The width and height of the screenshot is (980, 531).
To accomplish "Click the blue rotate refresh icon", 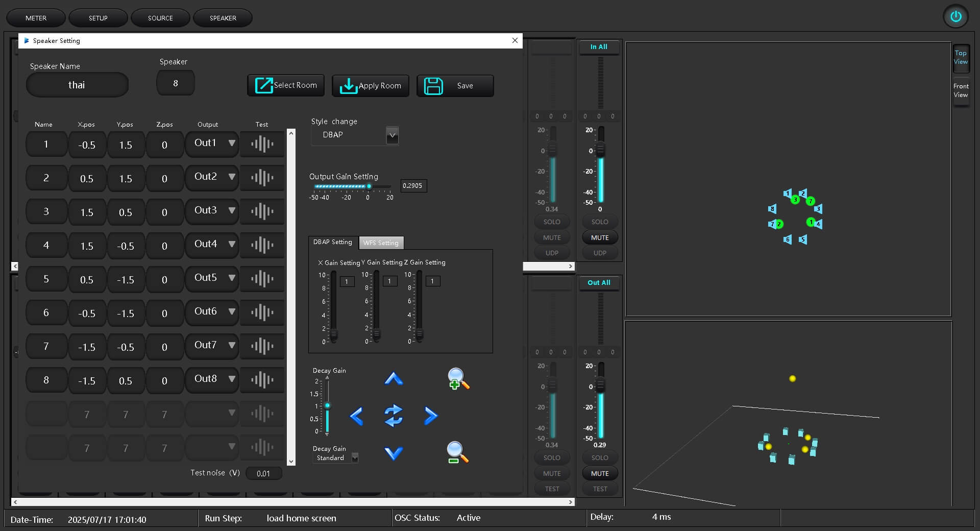I will click(393, 416).
